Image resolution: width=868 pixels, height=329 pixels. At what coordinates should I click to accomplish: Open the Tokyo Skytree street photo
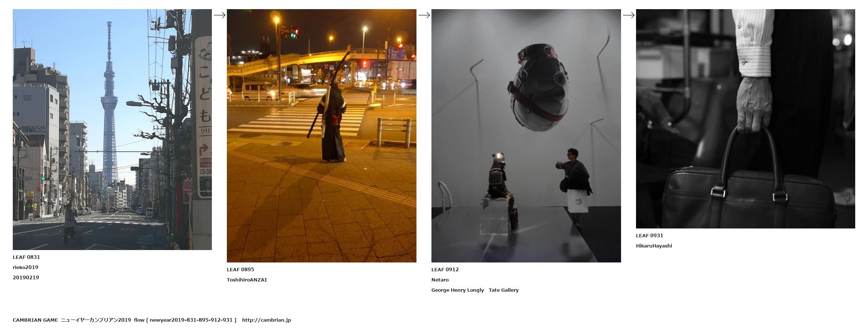[x=112, y=129]
